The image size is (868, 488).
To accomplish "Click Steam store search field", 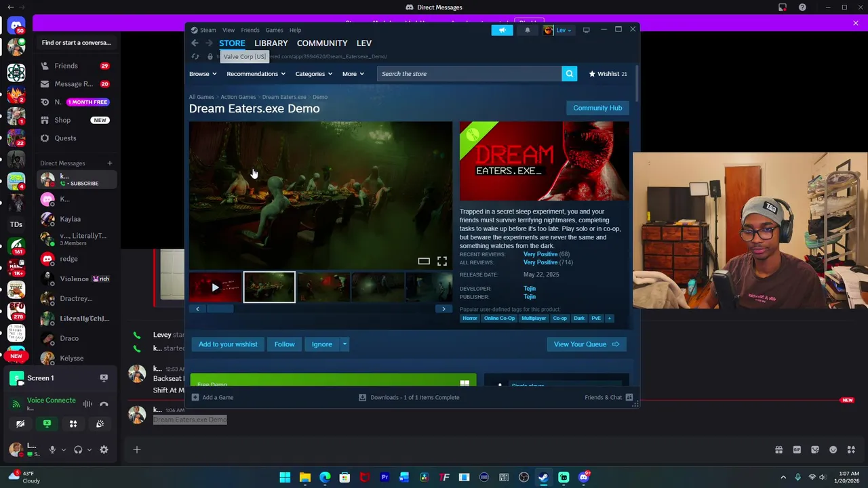I will click(x=469, y=74).
